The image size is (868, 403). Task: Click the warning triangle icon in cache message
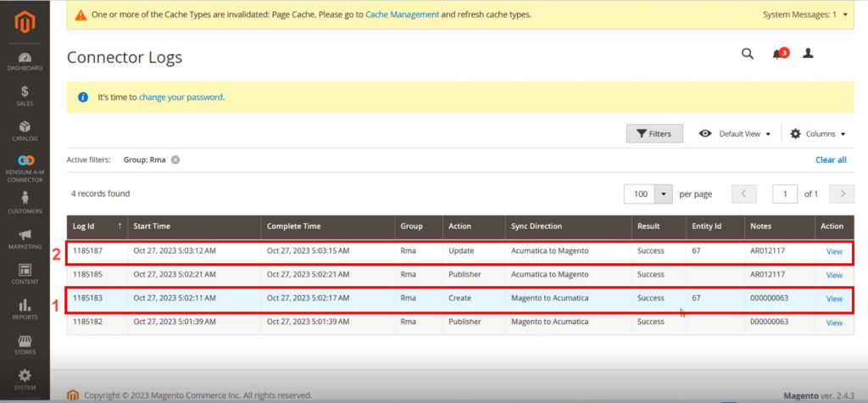(x=81, y=15)
